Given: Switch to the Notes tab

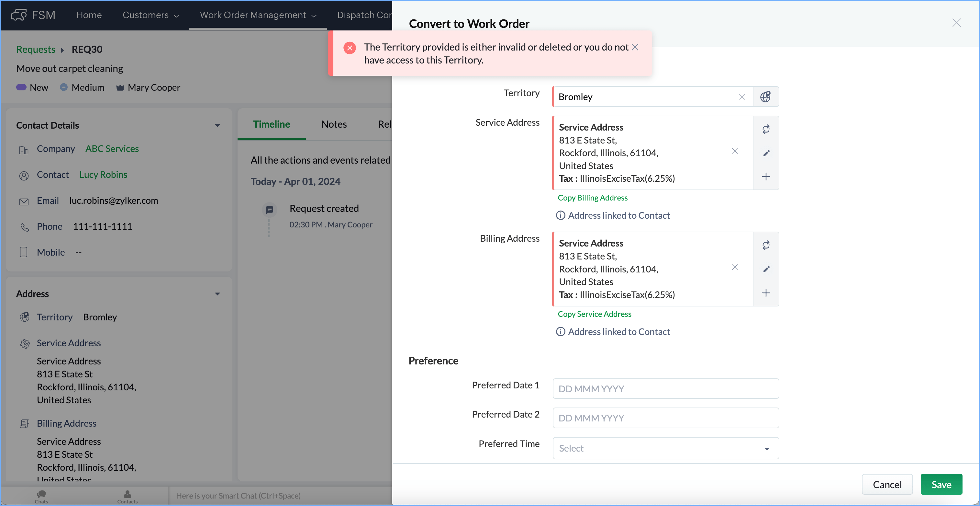Looking at the screenshot, I should 334,124.
